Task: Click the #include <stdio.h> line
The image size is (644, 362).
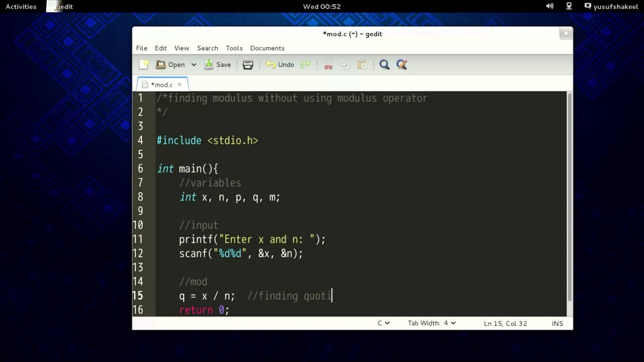Action: click(x=207, y=140)
